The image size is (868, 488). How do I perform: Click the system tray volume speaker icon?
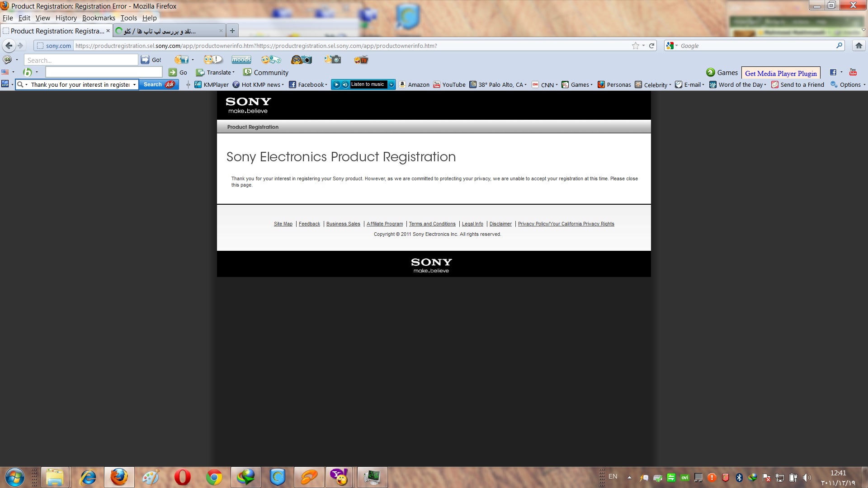click(807, 477)
